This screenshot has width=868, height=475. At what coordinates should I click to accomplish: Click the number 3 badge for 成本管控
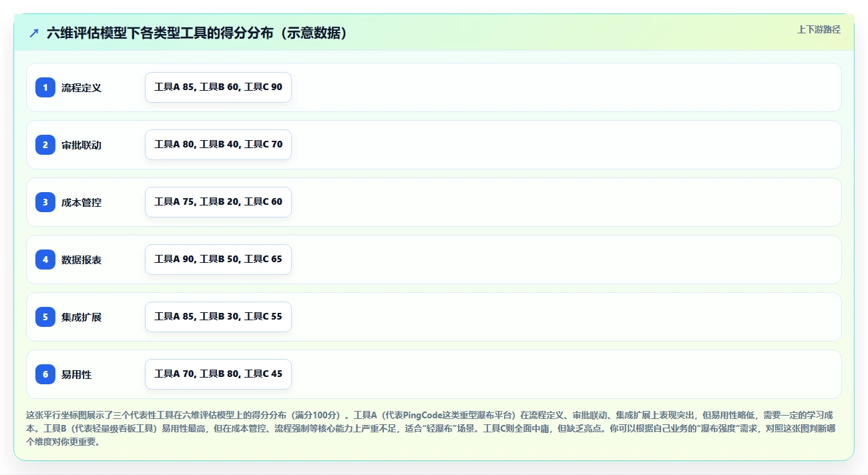pos(45,202)
